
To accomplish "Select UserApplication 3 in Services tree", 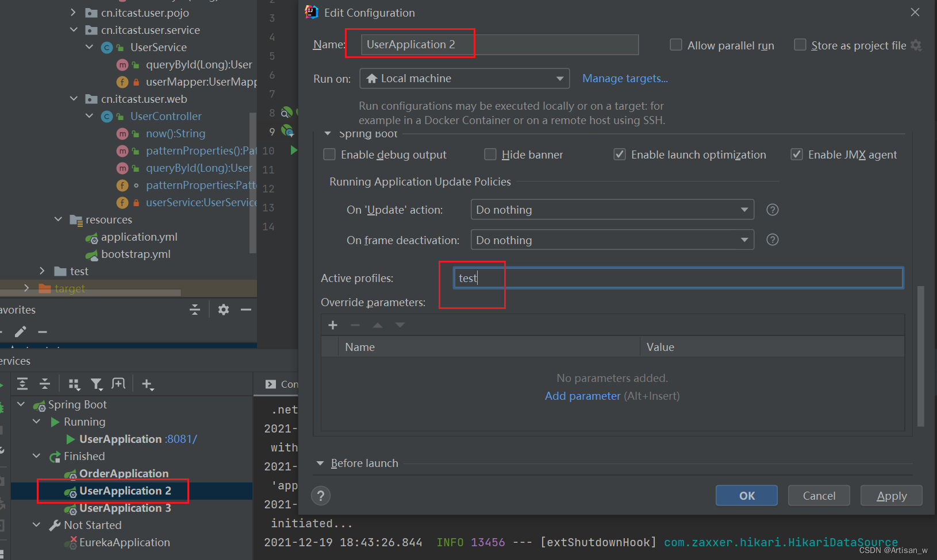I will tap(125, 508).
